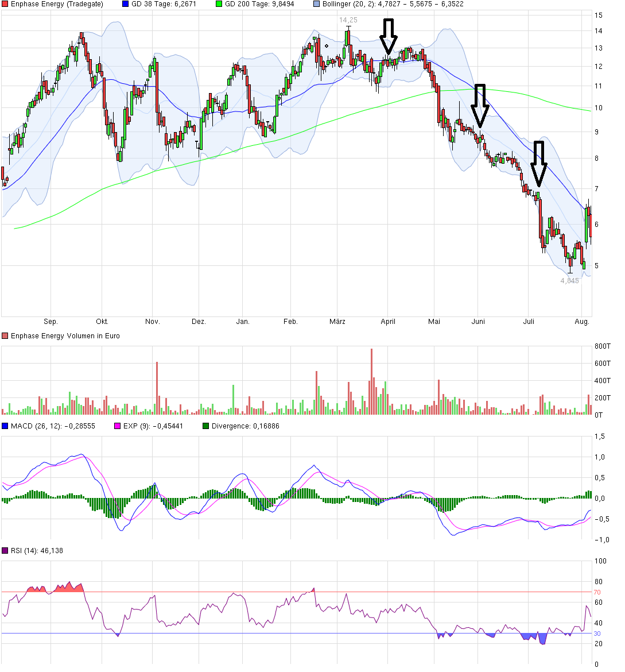
Task: Click the Bollinger legend color swatch
Action: [316, 4]
